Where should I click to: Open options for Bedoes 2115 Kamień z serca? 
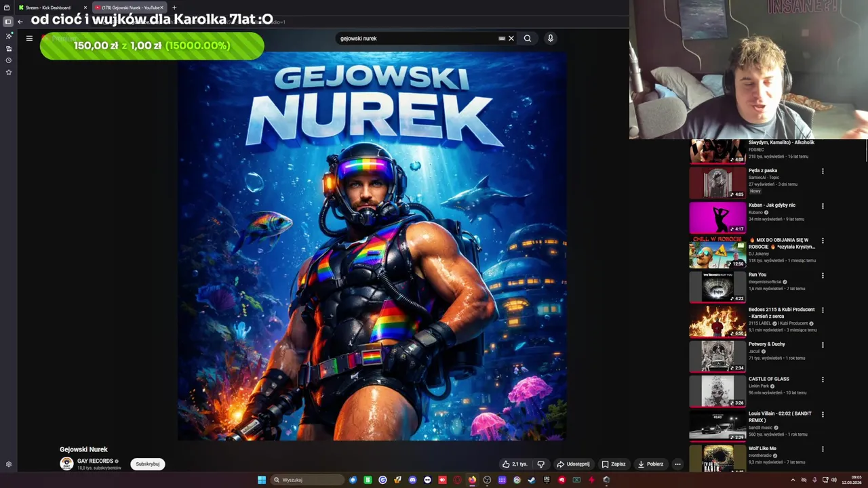pyautogui.click(x=823, y=310)
